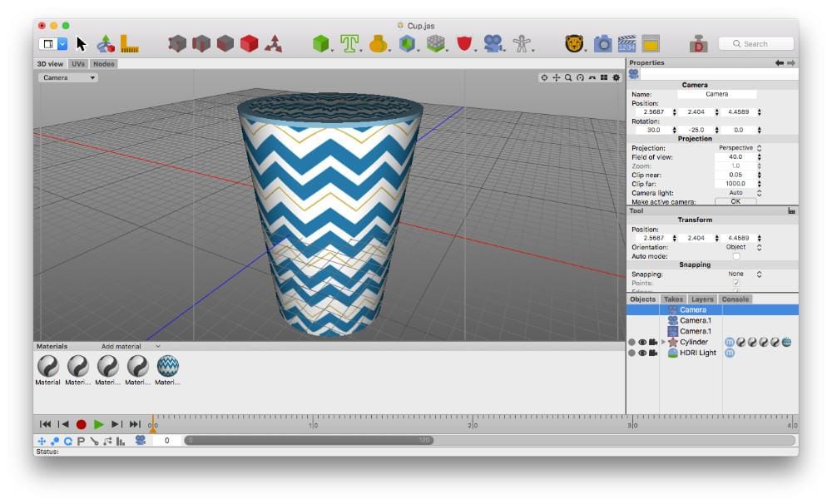Select the arrow pointer tool
This screenshot has height=504, width=832.
81,43
